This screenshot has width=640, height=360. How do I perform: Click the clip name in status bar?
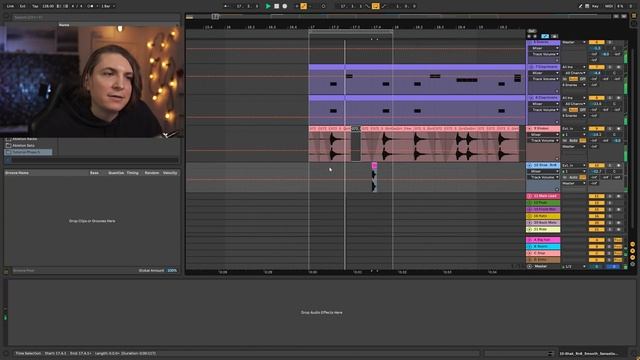pos(589,353)
